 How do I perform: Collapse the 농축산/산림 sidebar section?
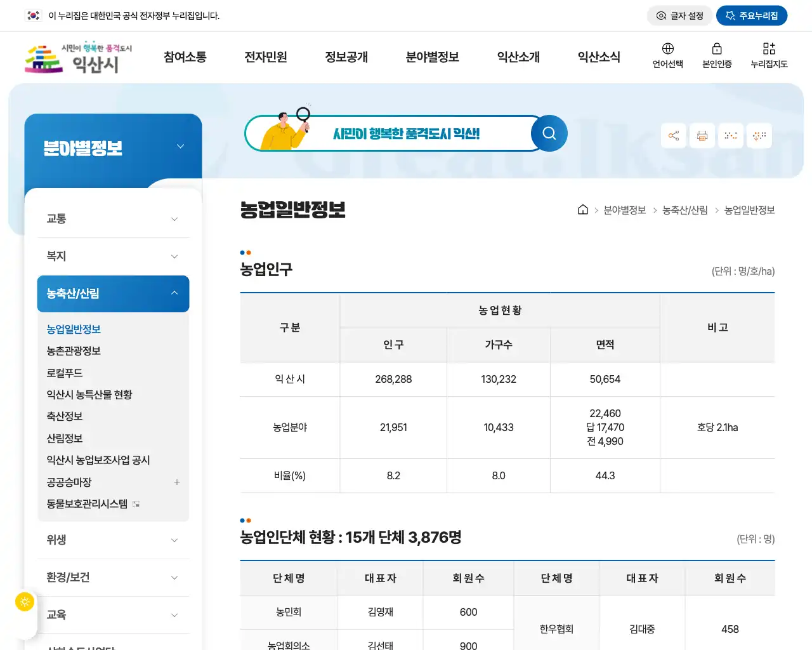click(113, 293)
